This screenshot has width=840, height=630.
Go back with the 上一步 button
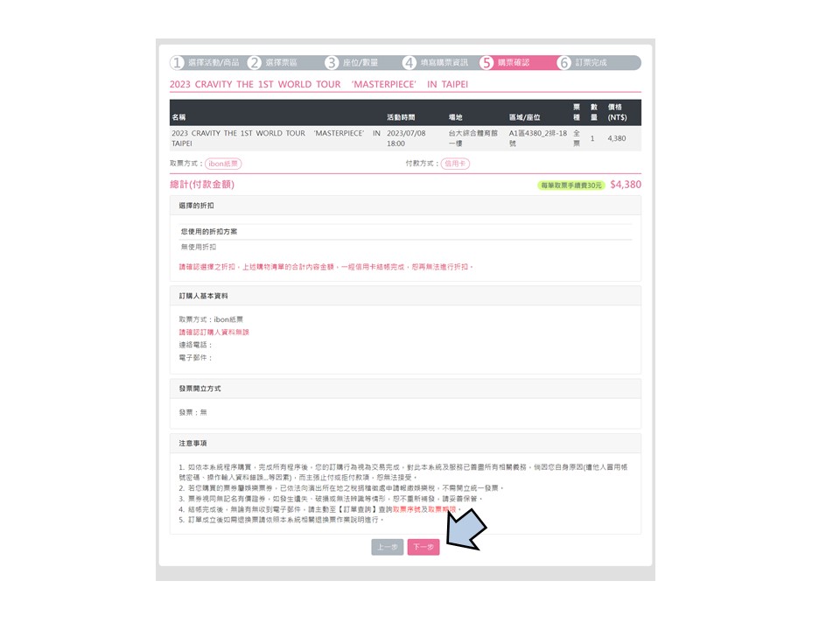[388, 547]
